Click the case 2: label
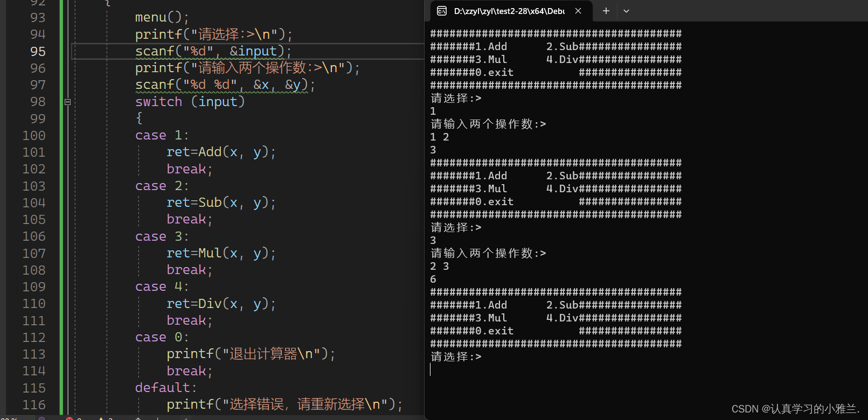The image size is (868, 420). pos(162,186)
